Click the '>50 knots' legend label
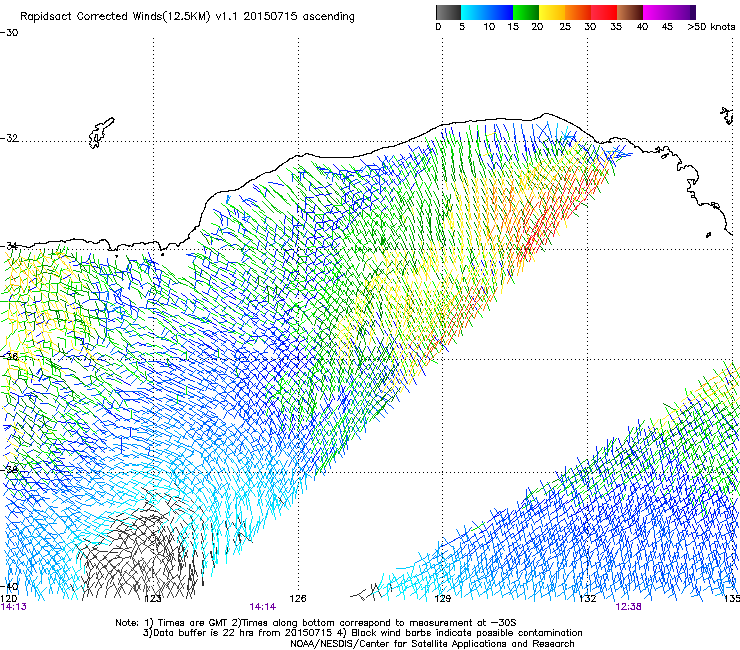The image size is (740, 650). 711,27
